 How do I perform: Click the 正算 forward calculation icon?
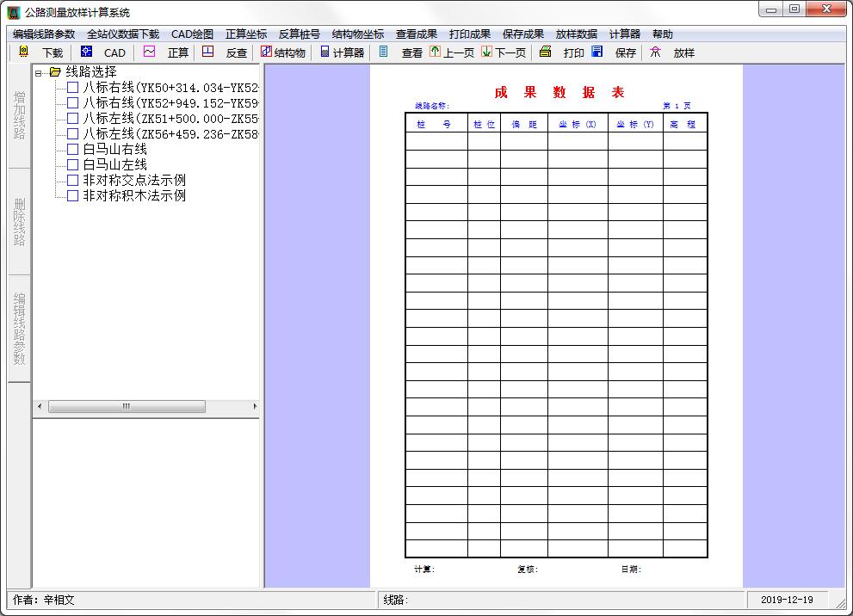(149, 52)
